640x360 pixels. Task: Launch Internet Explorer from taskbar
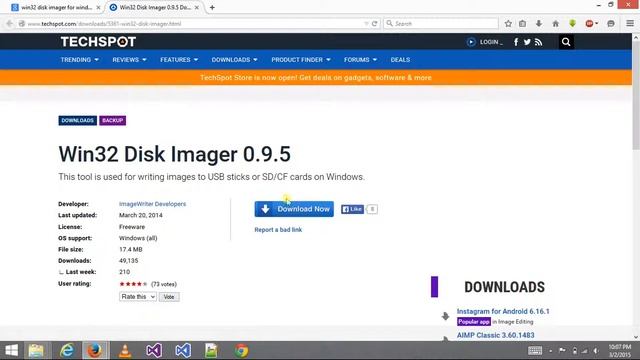point(67,351)
